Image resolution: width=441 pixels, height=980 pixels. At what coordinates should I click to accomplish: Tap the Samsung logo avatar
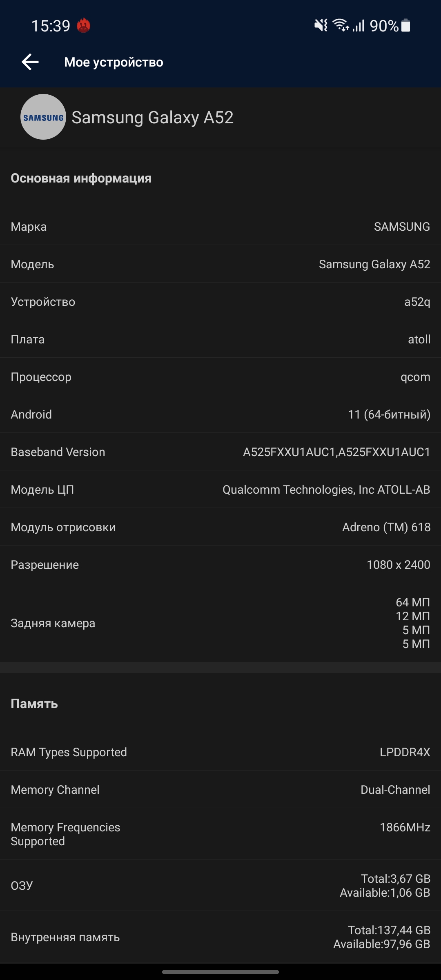tap(43, 117)
